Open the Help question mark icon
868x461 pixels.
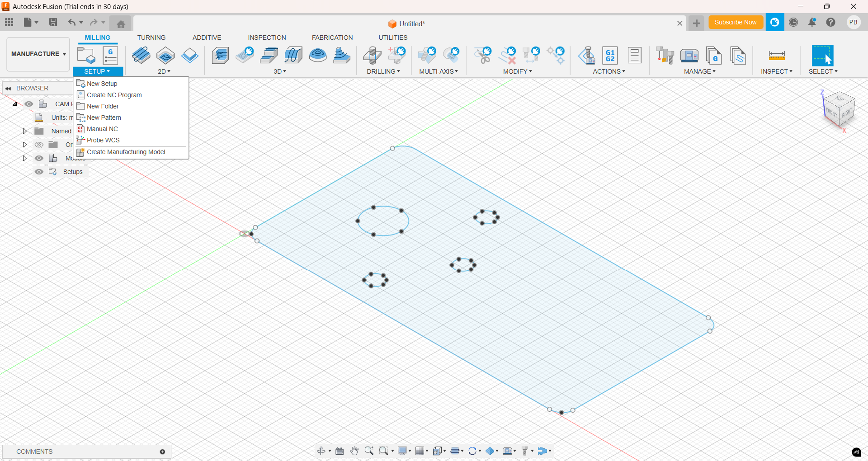tap(831, 22)
